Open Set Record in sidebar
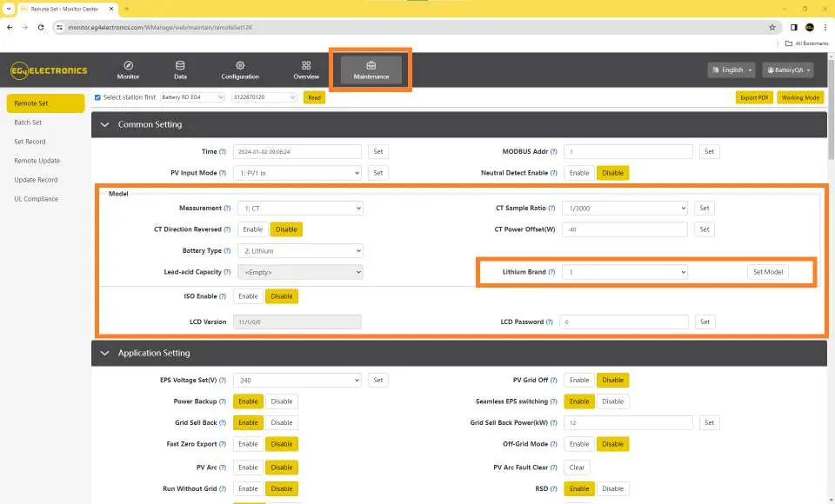 [x=30, y=142]
